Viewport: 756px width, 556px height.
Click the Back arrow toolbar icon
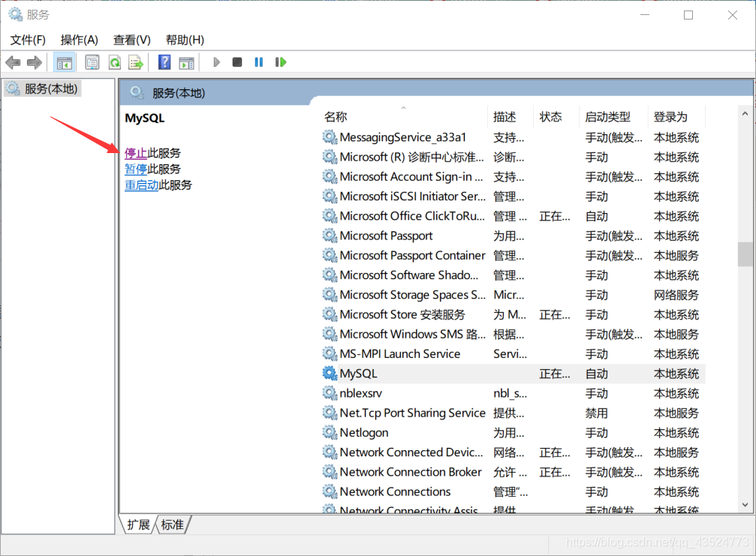pyautogui.click(x=13, y=62)
